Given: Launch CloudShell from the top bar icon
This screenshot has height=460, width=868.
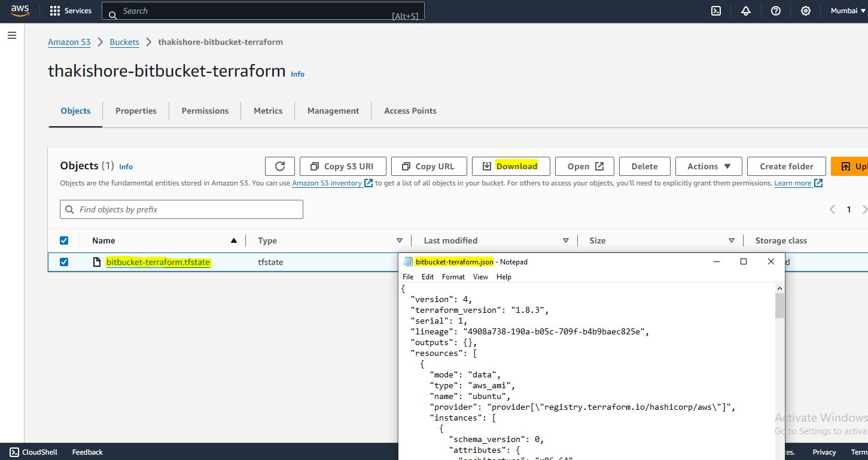Looking at the screenshot, I should pos(715,11).
